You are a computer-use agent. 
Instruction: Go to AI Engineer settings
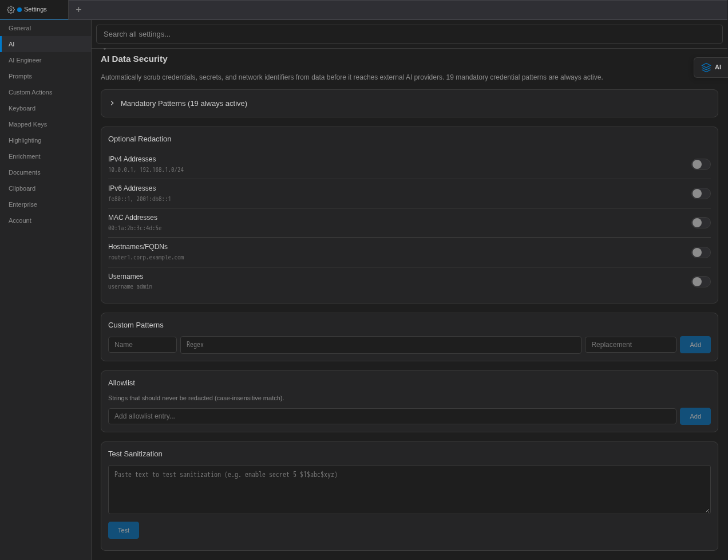[45, 60]
